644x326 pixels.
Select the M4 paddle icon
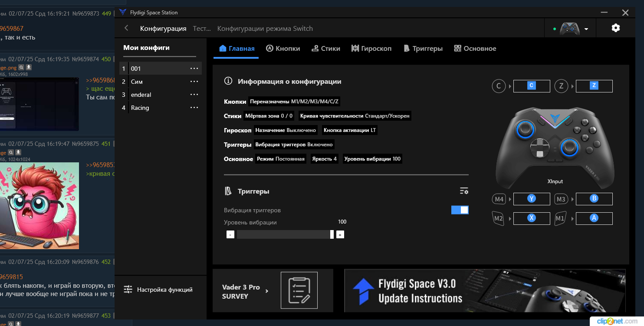(499, 199)
